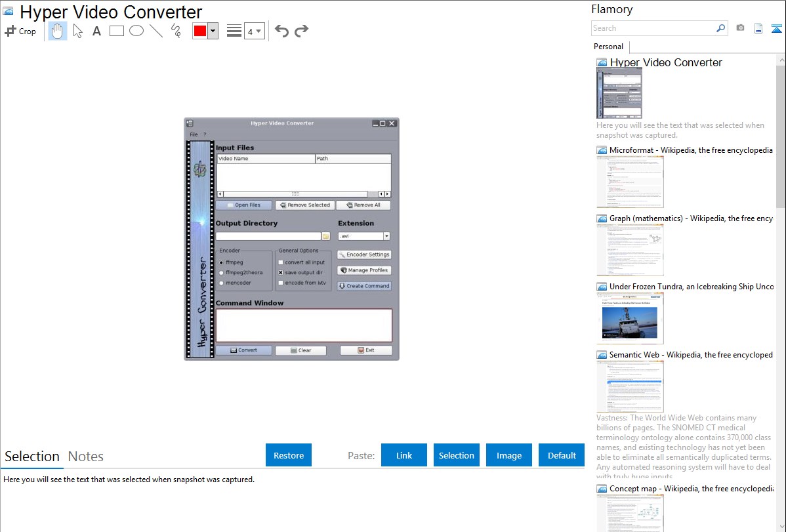Image resolution: width=786 pixels, height=532 pixels.
Task: Click the snapshot icon beside Microformat title
Action: click(602, 150)
